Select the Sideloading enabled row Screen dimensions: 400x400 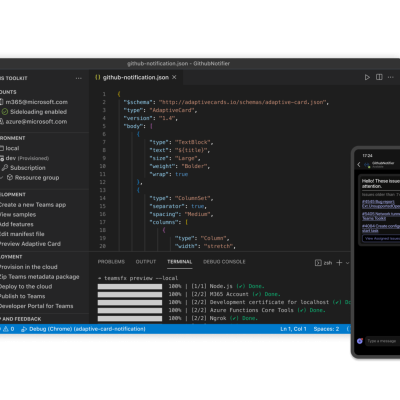38,112
